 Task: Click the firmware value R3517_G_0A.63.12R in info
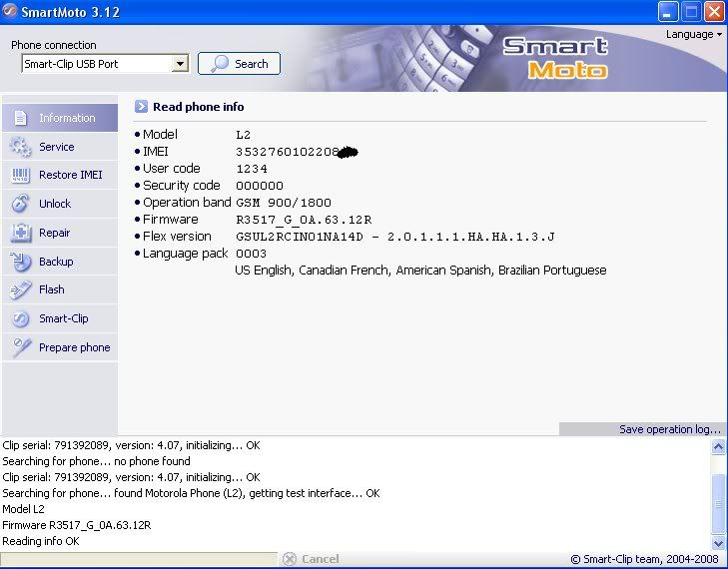[304, 220]
